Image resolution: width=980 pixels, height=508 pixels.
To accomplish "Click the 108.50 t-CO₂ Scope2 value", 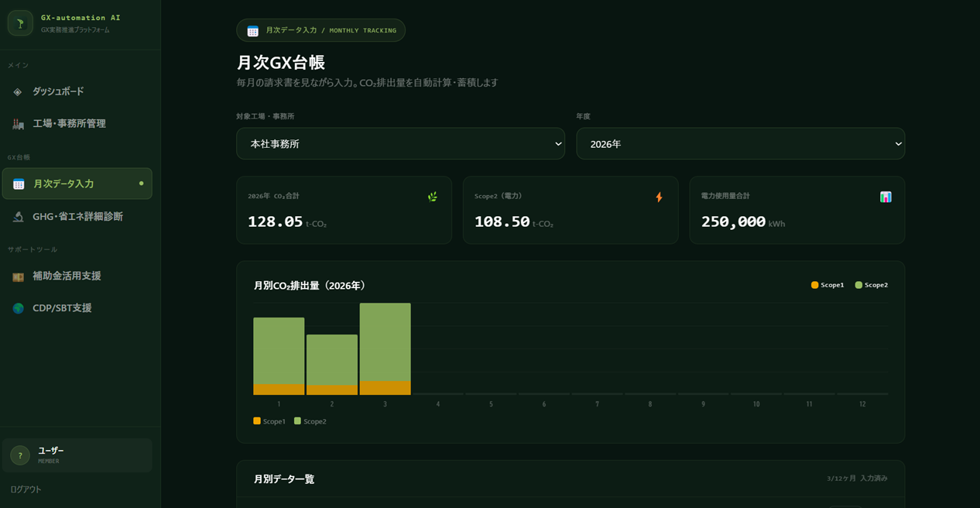I will 514,222.
